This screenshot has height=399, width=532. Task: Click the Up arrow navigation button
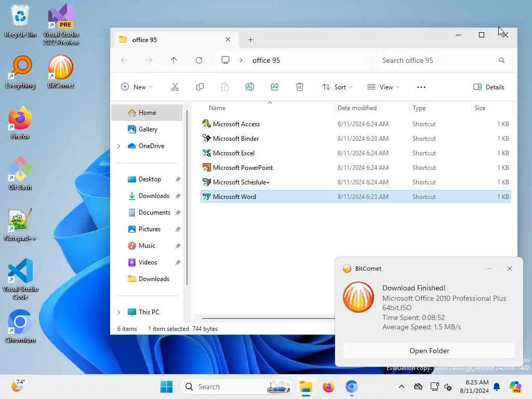(174, 60)
